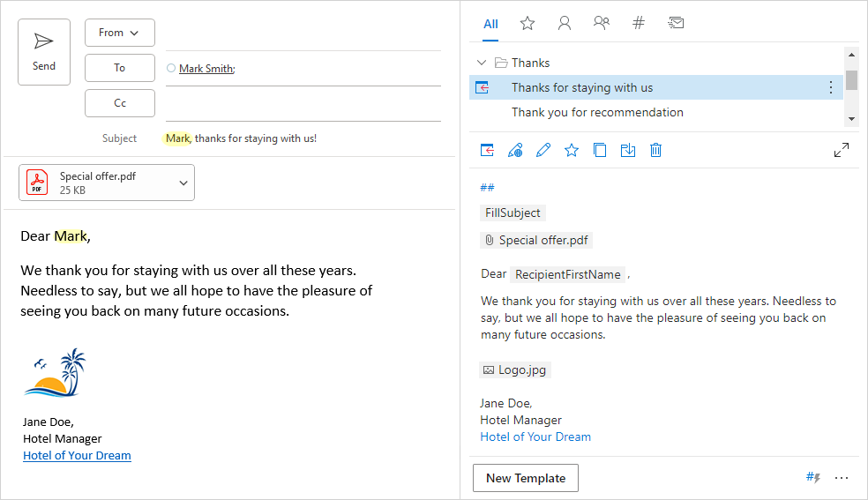Collapse the Thanks folder

pyautogui.click(x=482, y=63)
